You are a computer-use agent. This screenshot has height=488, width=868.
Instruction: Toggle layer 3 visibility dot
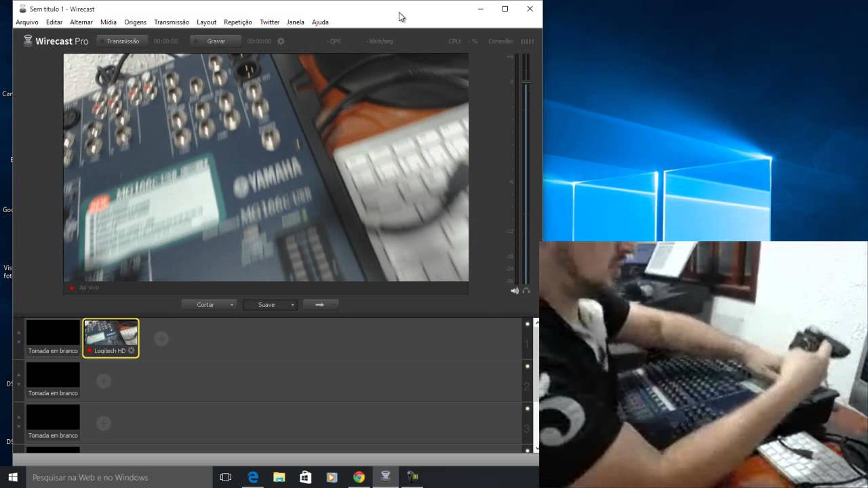[x=528, y=409]
